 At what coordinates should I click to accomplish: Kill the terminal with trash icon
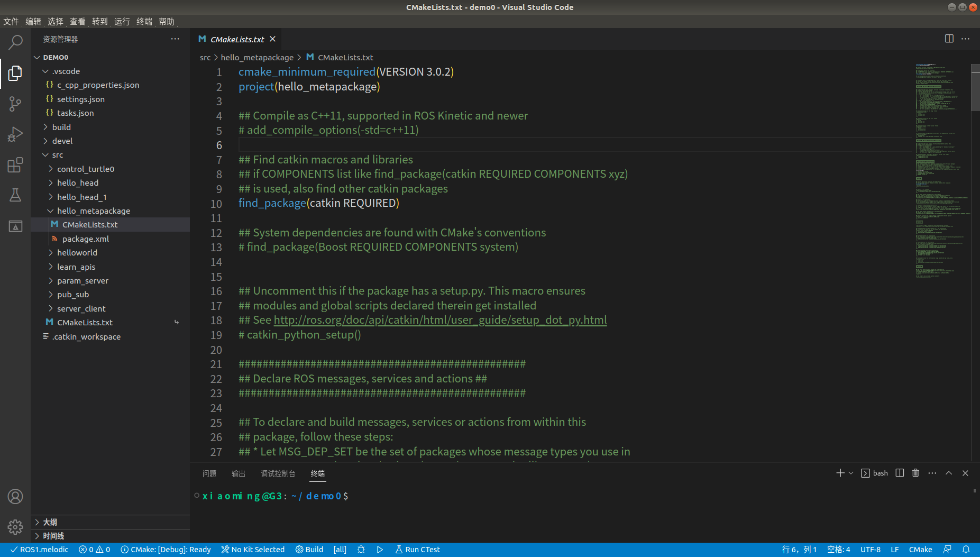pos(915,473)
